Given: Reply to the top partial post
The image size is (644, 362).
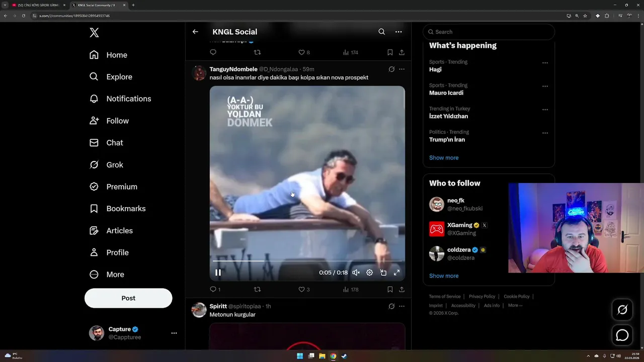Looking at the screenshot, I should (x=213, y=52).
